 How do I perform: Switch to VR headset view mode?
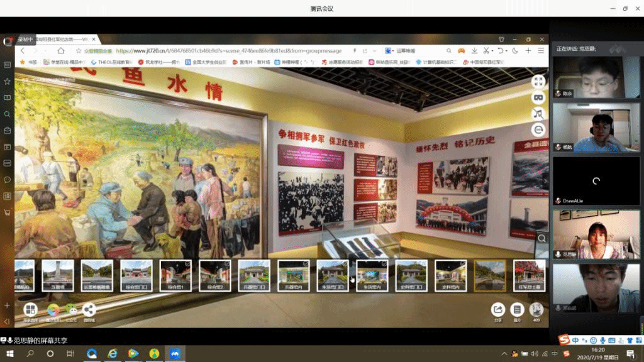538,97
